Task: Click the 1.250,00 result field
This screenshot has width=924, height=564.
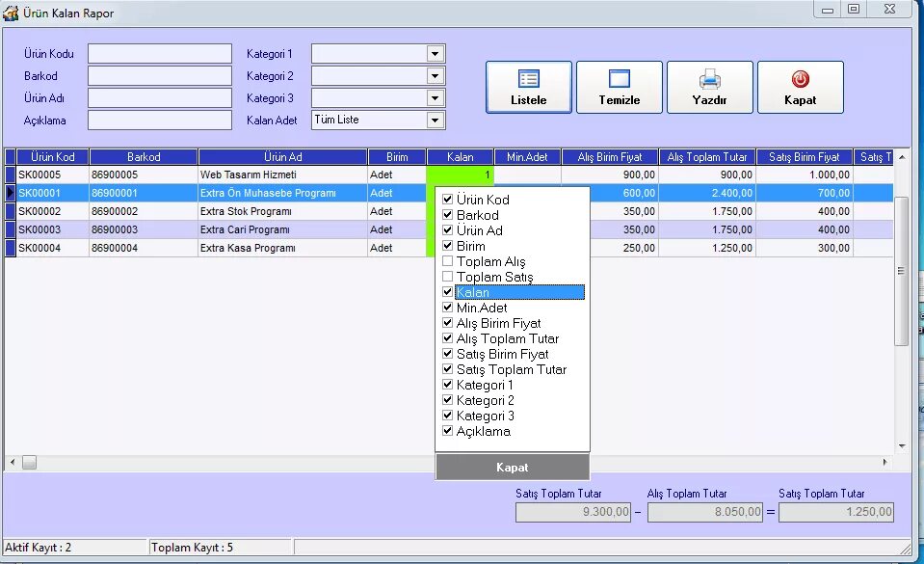Action: coord(836,512)
